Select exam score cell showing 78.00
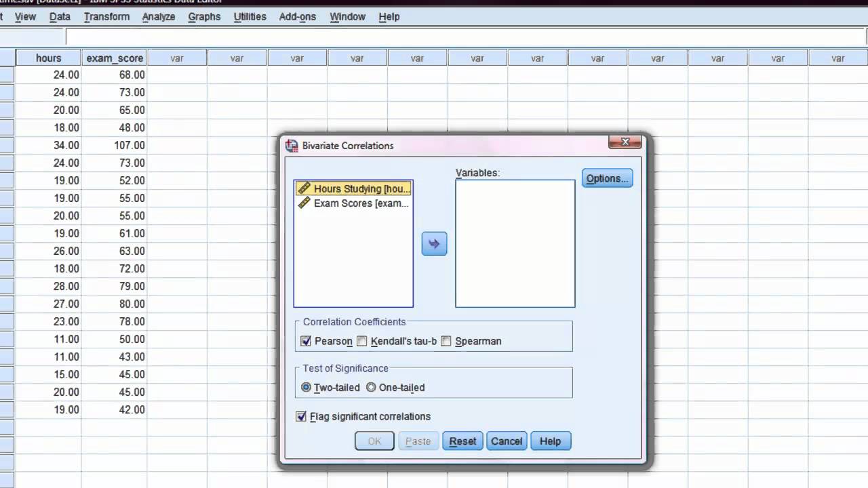 pos(115,321)
